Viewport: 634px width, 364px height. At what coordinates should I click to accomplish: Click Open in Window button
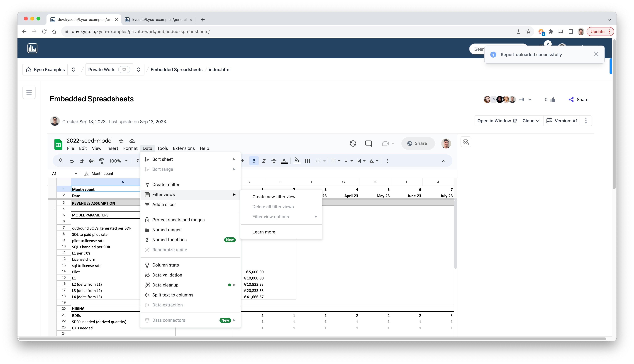tap(497, 121)
